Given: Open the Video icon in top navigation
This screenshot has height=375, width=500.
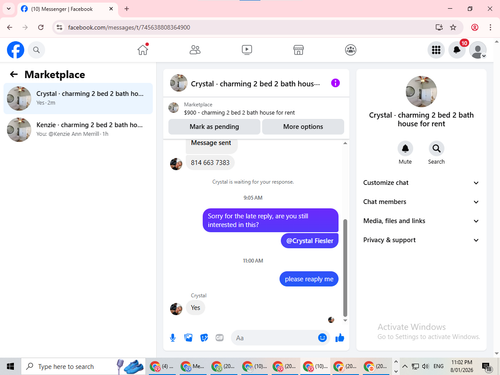Looking at the screenshot, I should 247,50.
